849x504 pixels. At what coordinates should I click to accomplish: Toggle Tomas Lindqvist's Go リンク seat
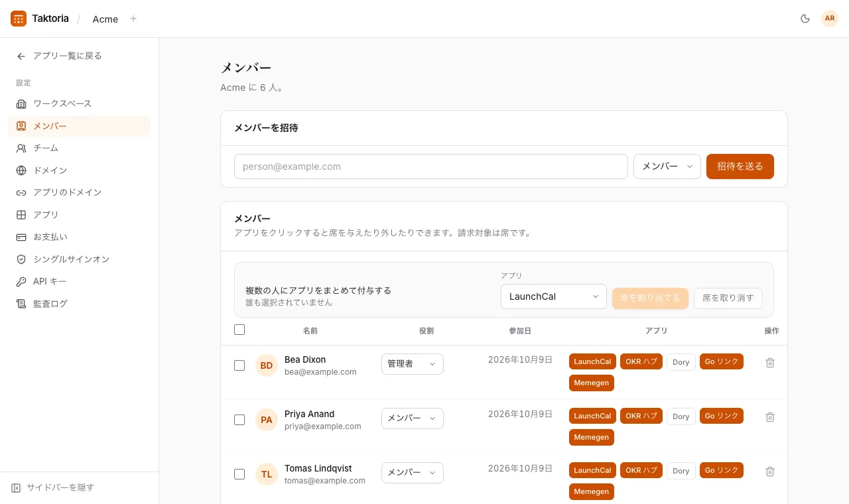tap(722, 470)
